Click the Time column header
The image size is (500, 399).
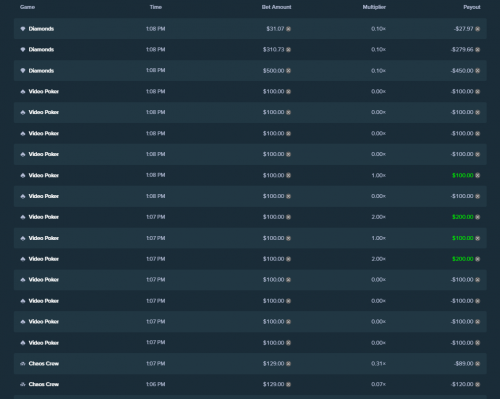[156, 7]
